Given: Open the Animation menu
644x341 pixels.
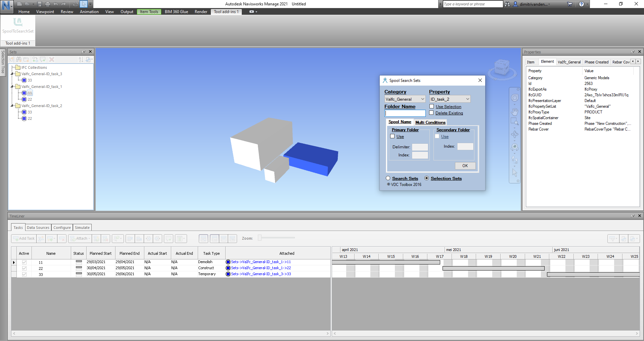Looking at the screenshot, I should 89,11.
